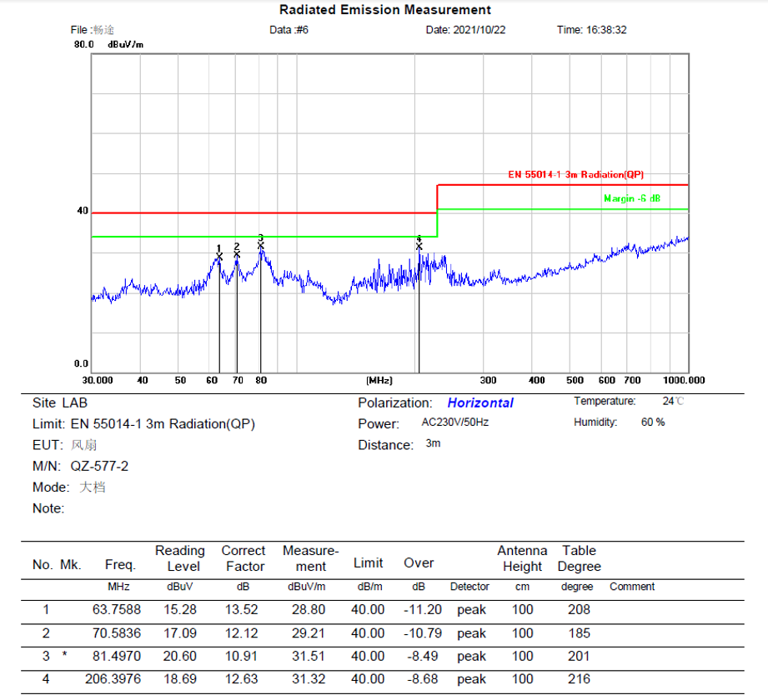Click the Humidity 60 % value
The width and height of the screenshot is (768, 700).
653,422
